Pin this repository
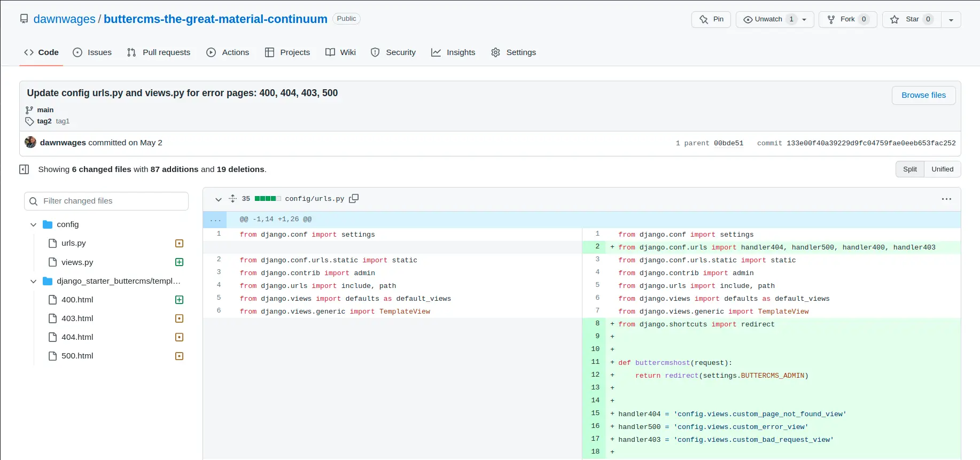The height and width of the screenshot is (460, 980). pos(711,19)
